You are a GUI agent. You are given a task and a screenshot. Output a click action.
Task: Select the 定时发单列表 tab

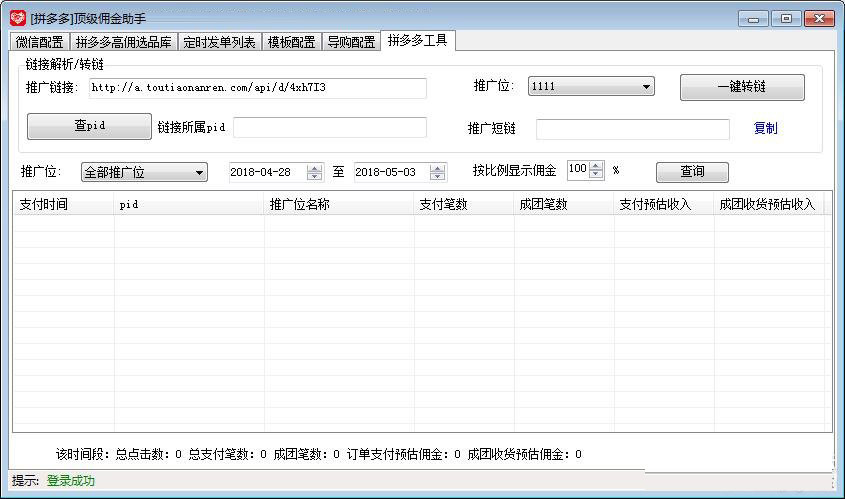pyautogui.click(x=219, y=42)
